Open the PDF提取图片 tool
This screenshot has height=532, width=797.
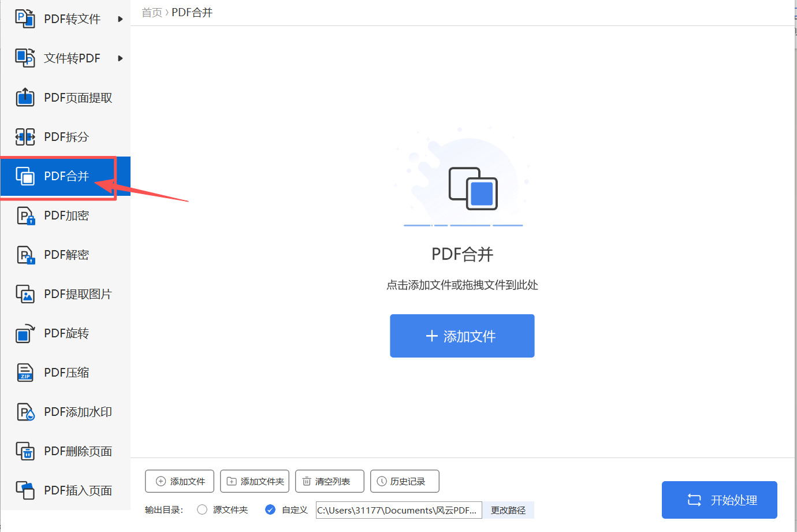tap(69, 294)
